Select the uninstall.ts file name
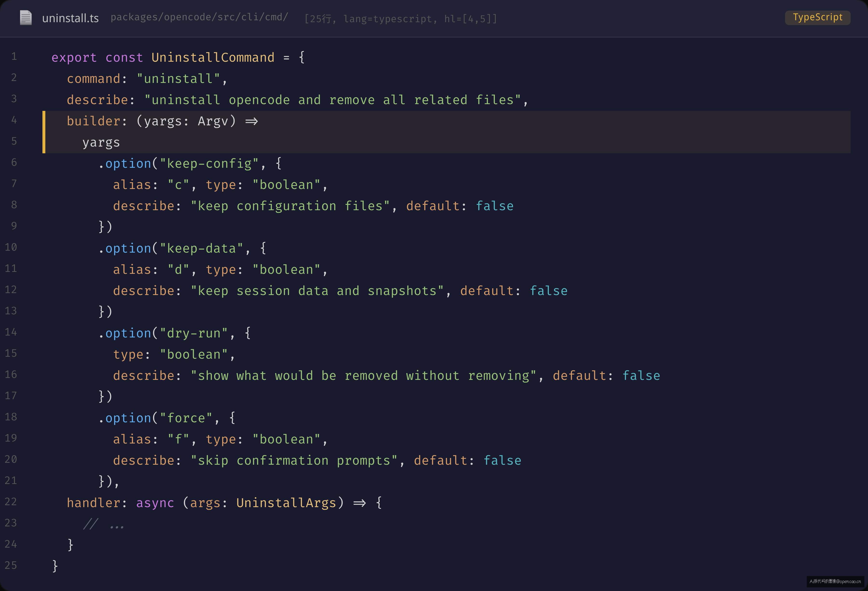The height and width of the screenshot is (591, 868). coord(70,18)
